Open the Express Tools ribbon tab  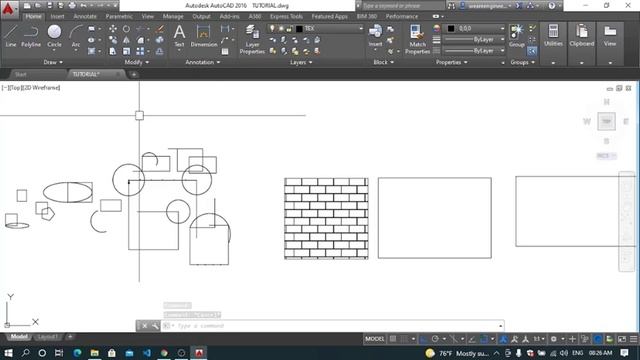(286, 16)
